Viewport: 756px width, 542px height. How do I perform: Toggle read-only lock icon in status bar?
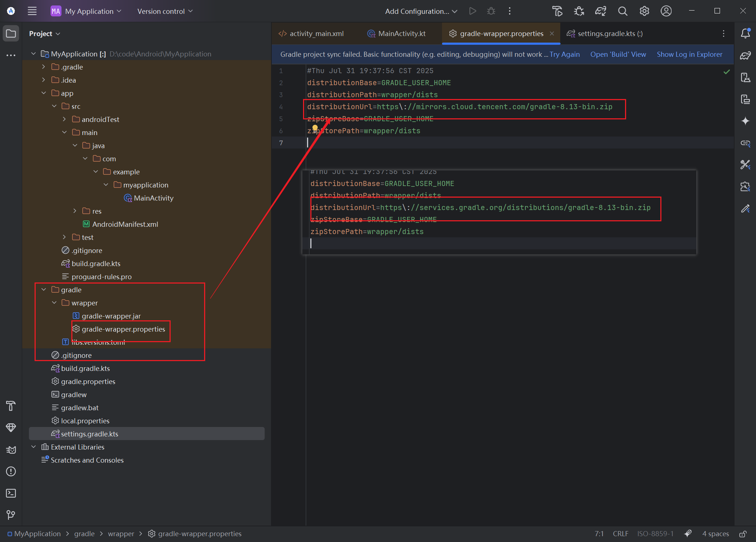(x=743, y=534)
